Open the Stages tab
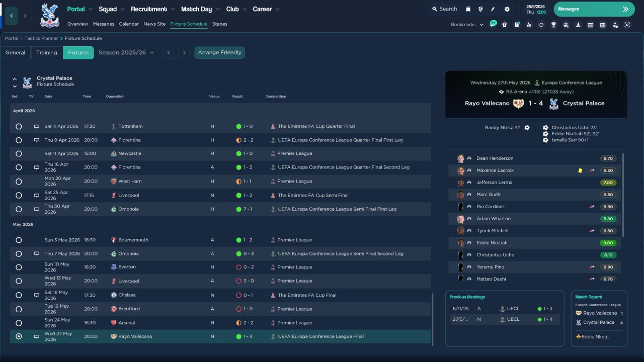The width and height of the screenshot is (644, 362). (220, 24)
